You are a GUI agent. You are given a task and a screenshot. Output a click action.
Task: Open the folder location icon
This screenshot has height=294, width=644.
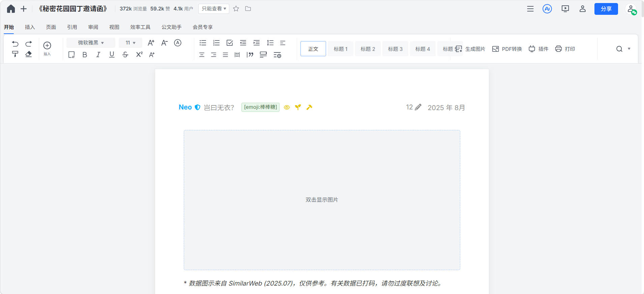(248, 9)
